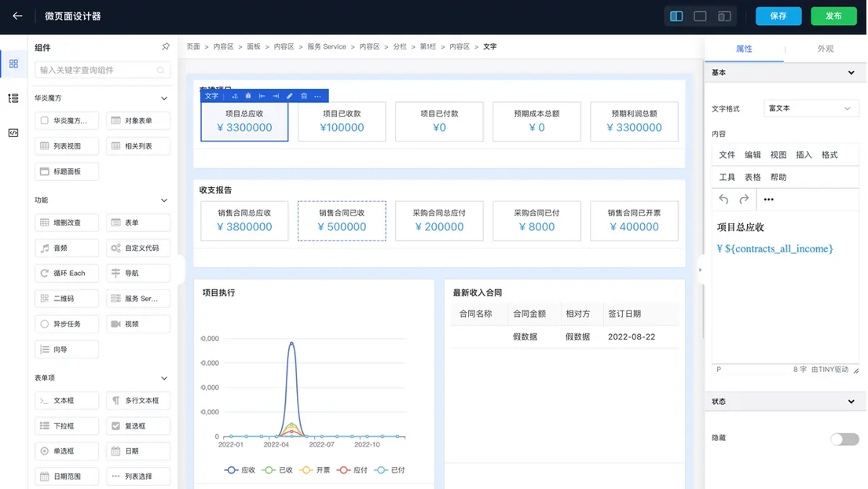Click the move handle icon on text toolbar
This screenshot has width=868, height=489.
point(234,96)
